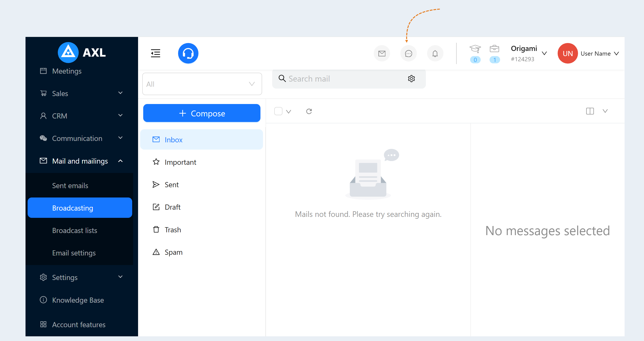This screenshot has height=341, width=644.
Task: Click the Inbox envelope icon
Action: click(x=156, y=139)
